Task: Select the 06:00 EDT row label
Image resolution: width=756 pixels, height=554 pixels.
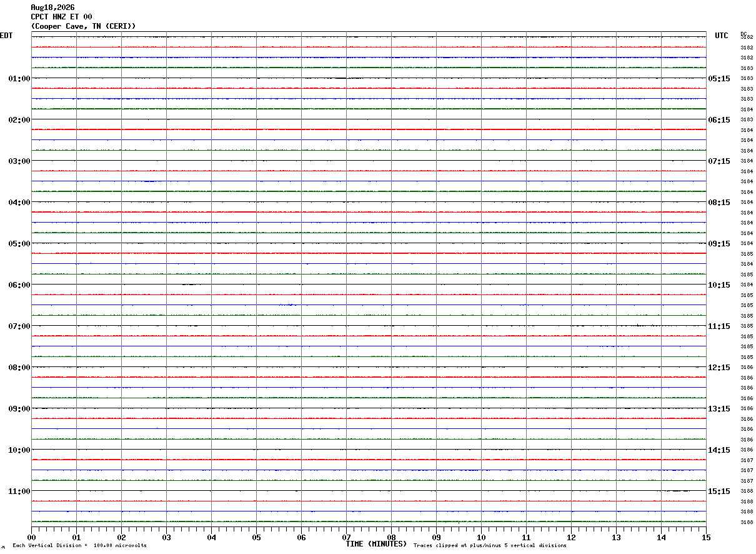Action: (x=19, y=285)
